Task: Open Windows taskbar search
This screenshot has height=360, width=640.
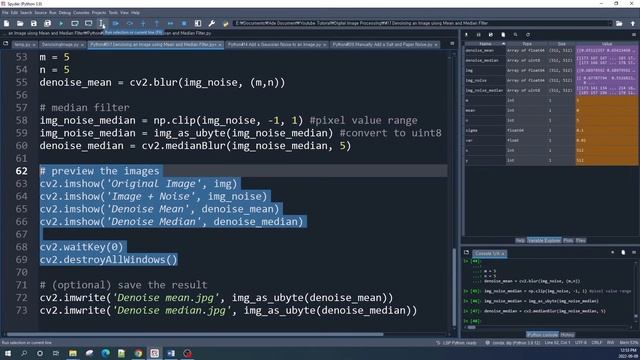Action: coord(24,353)
